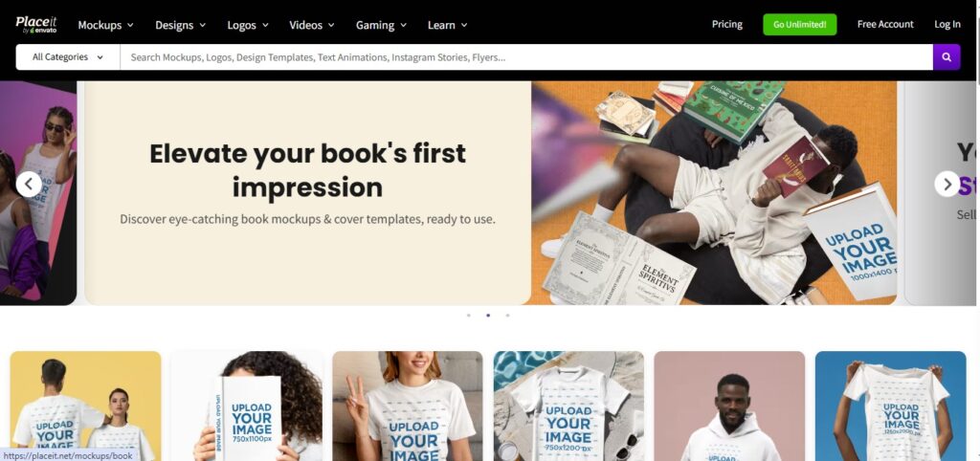Click the Go Unlimited! button

799,24
